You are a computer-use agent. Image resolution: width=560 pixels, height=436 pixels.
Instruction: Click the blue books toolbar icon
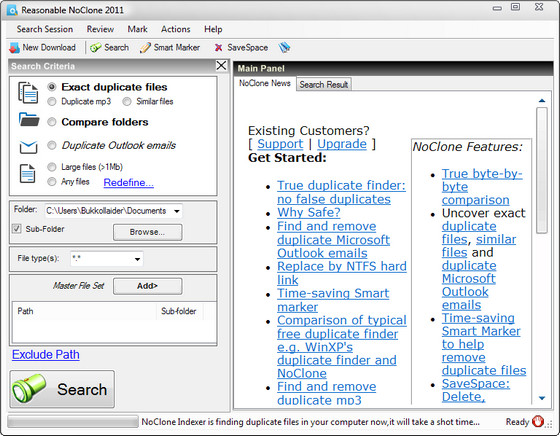tap(284, 47)
